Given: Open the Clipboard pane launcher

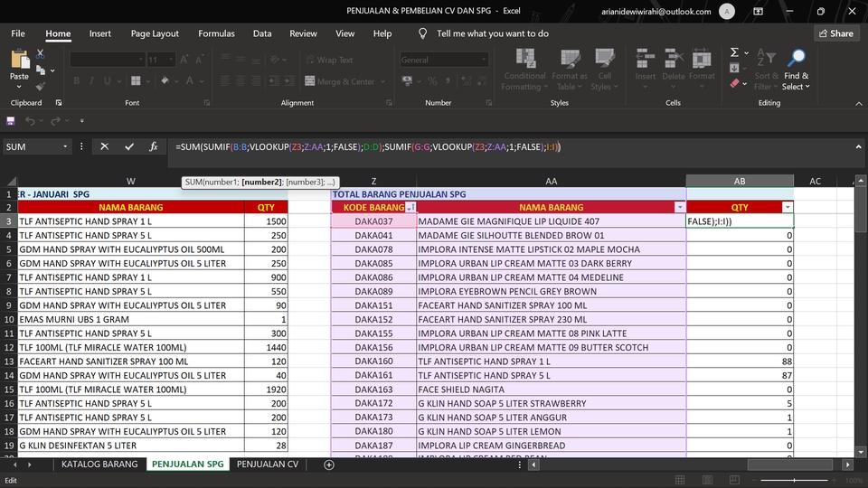Looking at the screenshot, I should [58, 103].
